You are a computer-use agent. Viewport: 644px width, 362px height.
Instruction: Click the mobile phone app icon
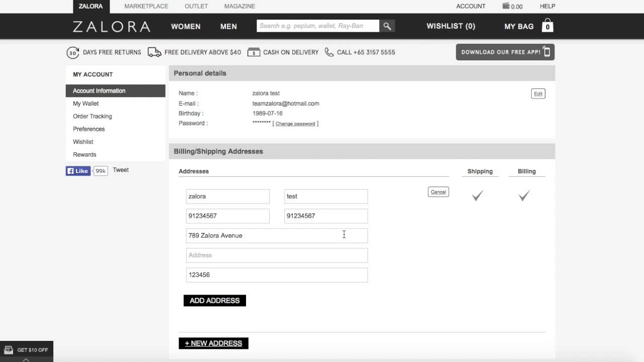(x=547, y=52)
